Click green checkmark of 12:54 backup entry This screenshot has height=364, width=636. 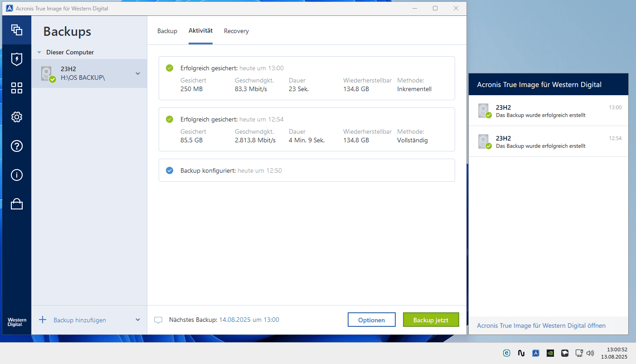170,119
